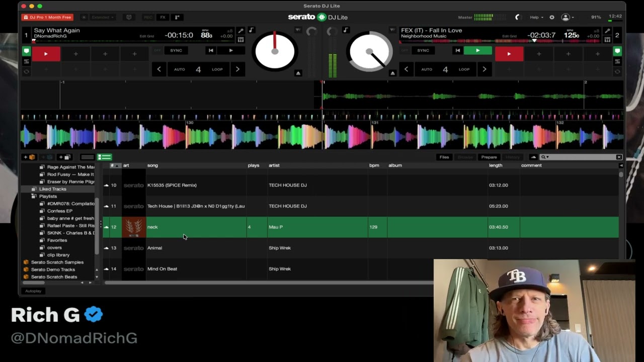Open the user account menu
The image size is (644, 362).
(568, 17)
